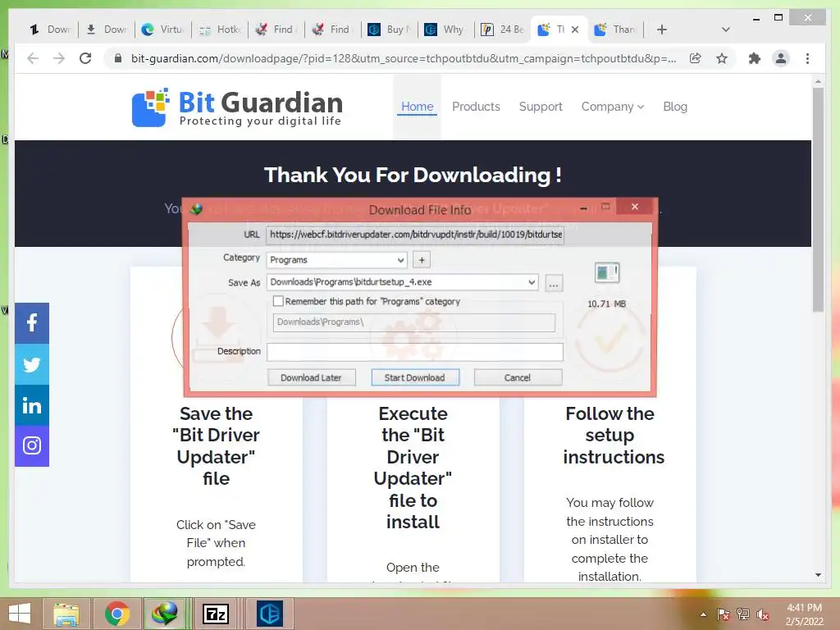Bookmark this page with the star
840x630 pixels.
tap(722, 58)
